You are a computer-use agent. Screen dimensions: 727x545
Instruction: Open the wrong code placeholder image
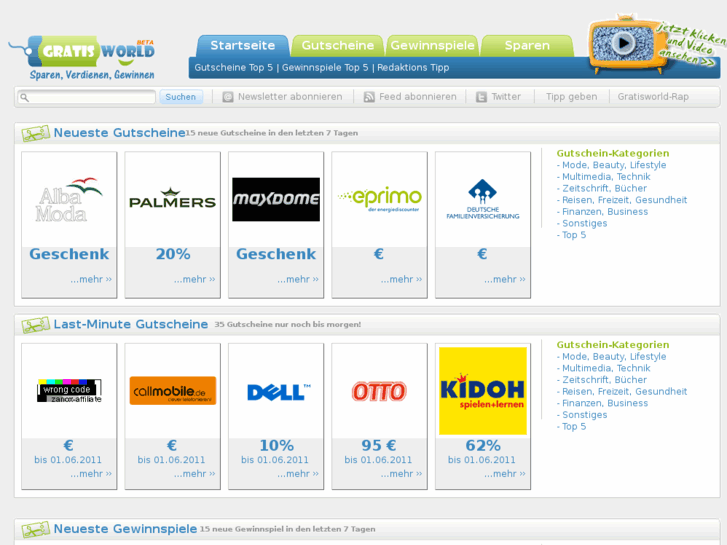pos(69,391)
